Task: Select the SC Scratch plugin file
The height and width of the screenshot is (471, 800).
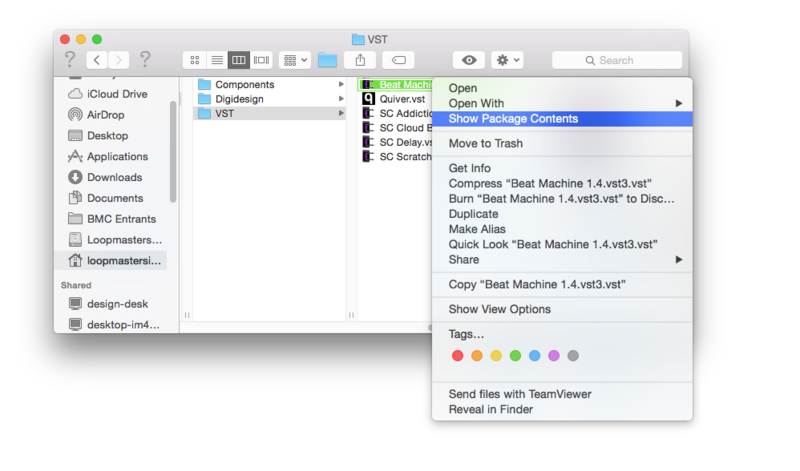Action: click(x=396, y=157)
